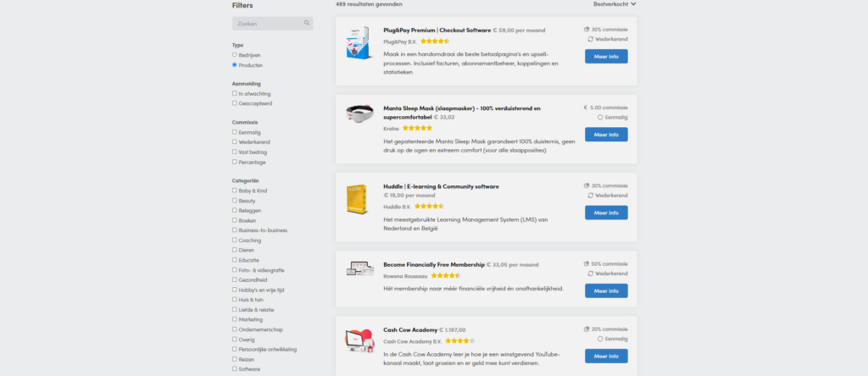
Task: Click the 20% commissie pie icon
Action: [x=587, y=329]
